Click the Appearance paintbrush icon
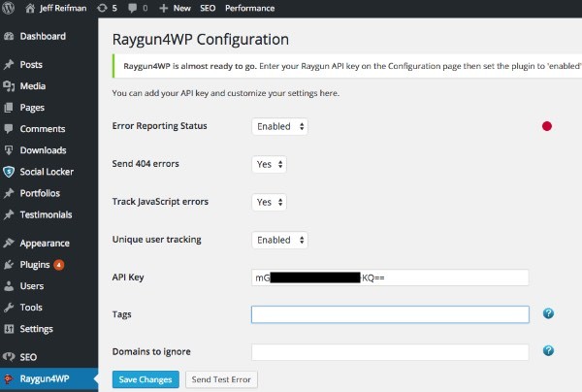 pos(9,244)
